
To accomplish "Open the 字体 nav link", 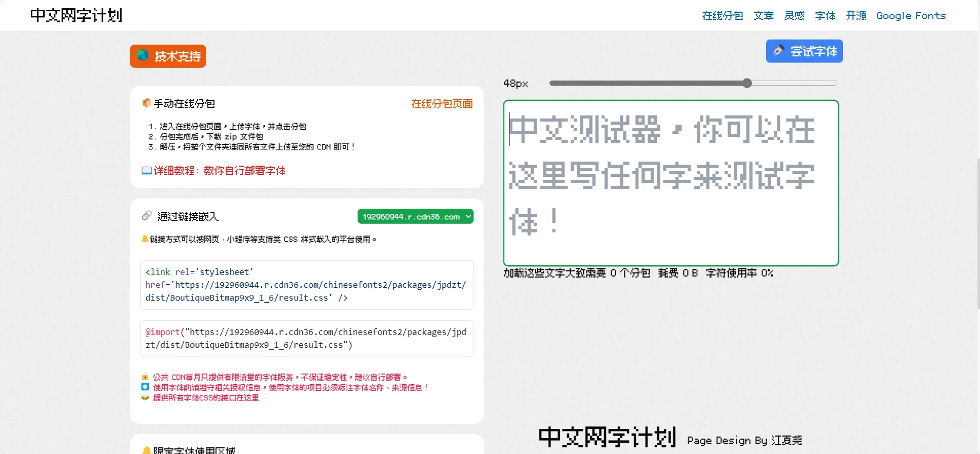I will 825,15.
